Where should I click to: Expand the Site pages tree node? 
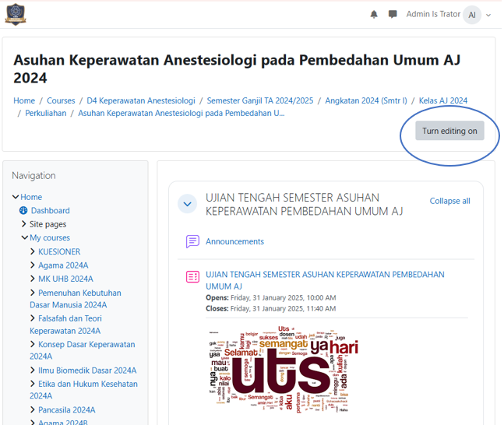[x=24, y=224]
